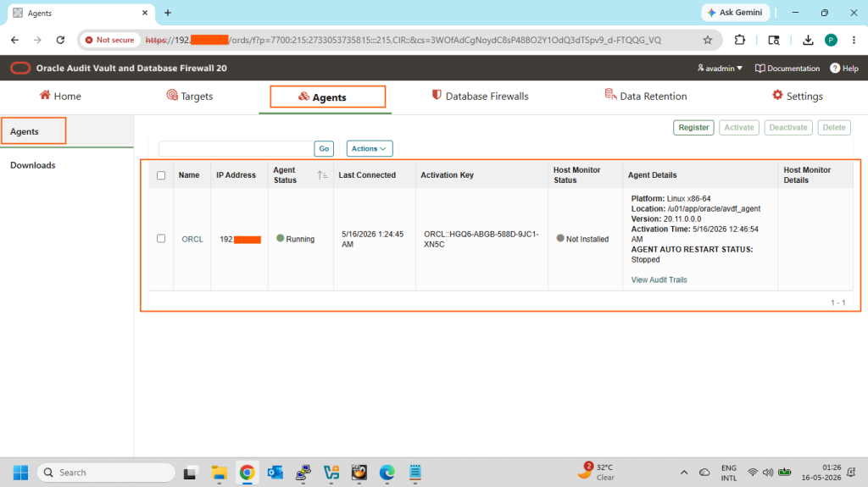Screen dimensions: 868x487
Task: Click the Host Monitor Details column header
Action: tap(807, 174)
